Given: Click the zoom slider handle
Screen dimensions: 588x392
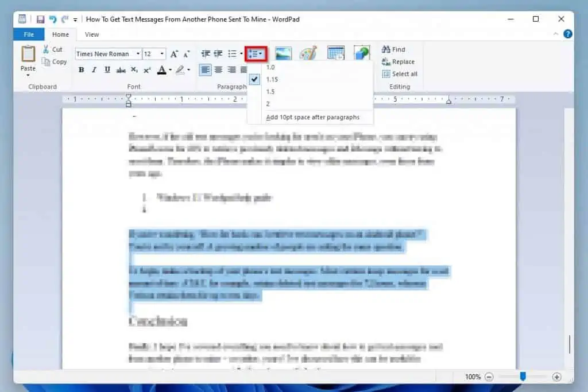Looking at the screenshot, I should (x=523, y=377).
